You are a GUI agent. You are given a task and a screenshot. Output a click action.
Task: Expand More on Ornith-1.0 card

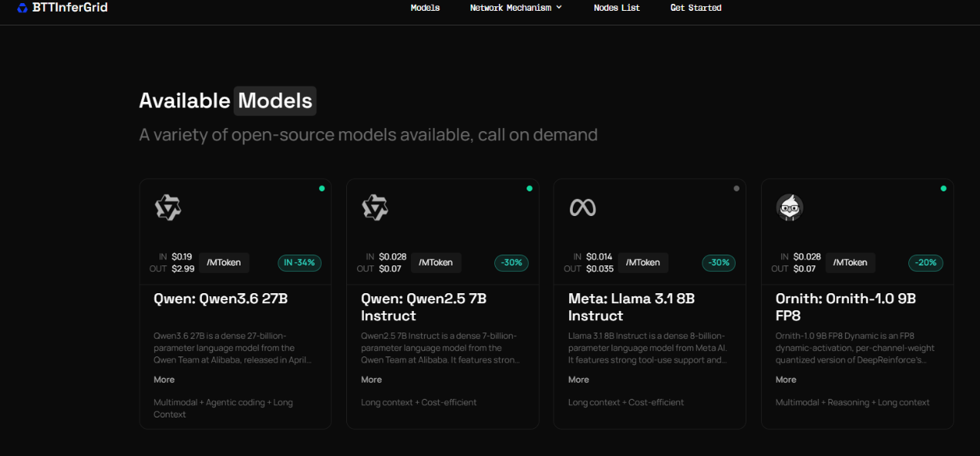pyautogui.click(x=786, y=380)
